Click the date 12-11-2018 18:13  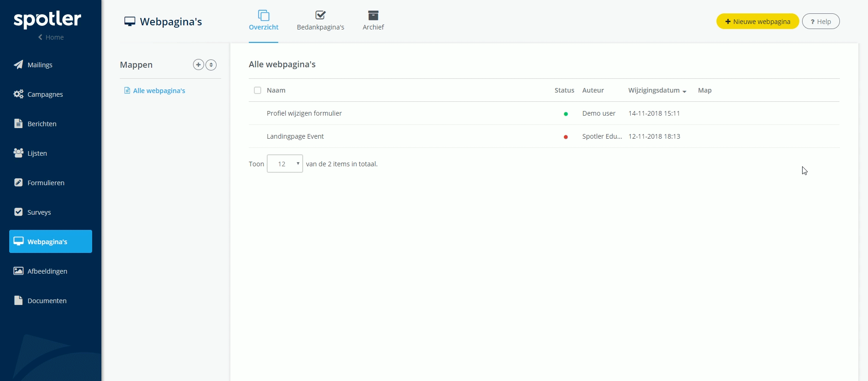coord(654,136)
